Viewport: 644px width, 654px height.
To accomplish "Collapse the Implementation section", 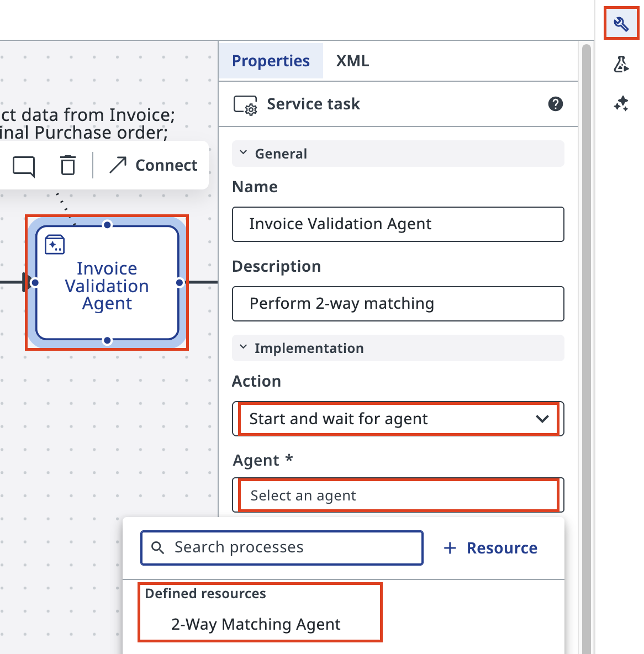I will pyautogui.click(x=398, y=348).
